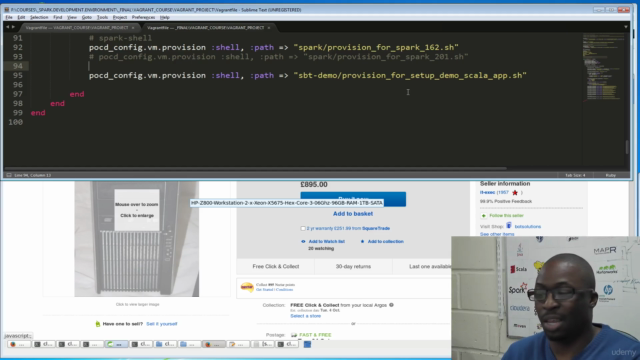Switch to the second Vagrantfile tab (_FINAL)
The width and height of the screenshot is (640, 360).
205,28
